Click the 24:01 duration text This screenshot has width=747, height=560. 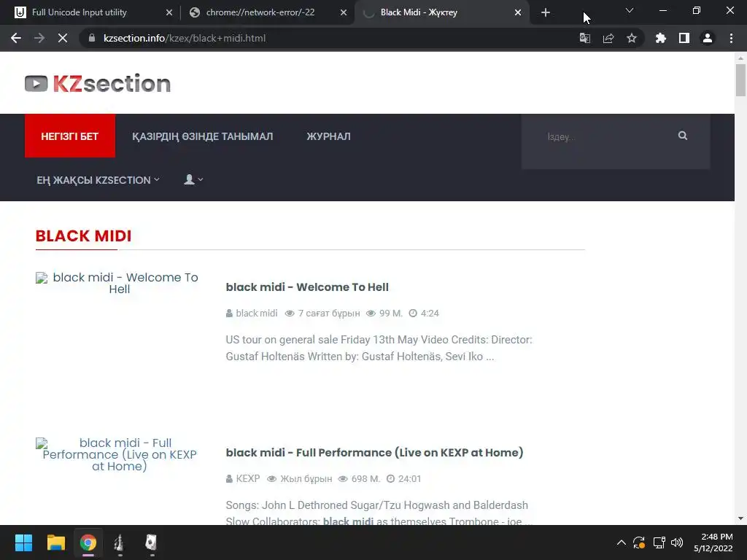tap(410, 478)
